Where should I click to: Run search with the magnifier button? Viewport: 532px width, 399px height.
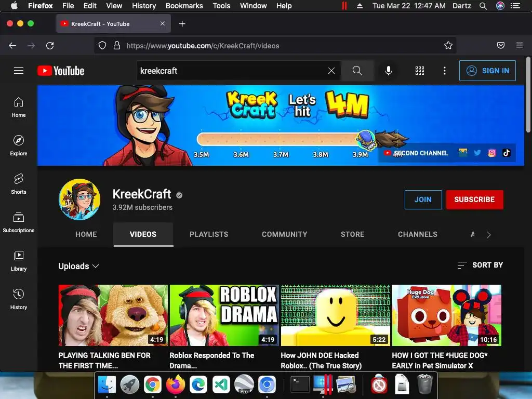357,71
